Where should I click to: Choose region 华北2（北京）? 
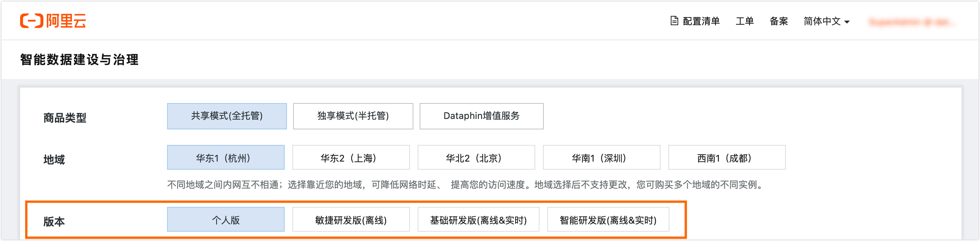476,157
